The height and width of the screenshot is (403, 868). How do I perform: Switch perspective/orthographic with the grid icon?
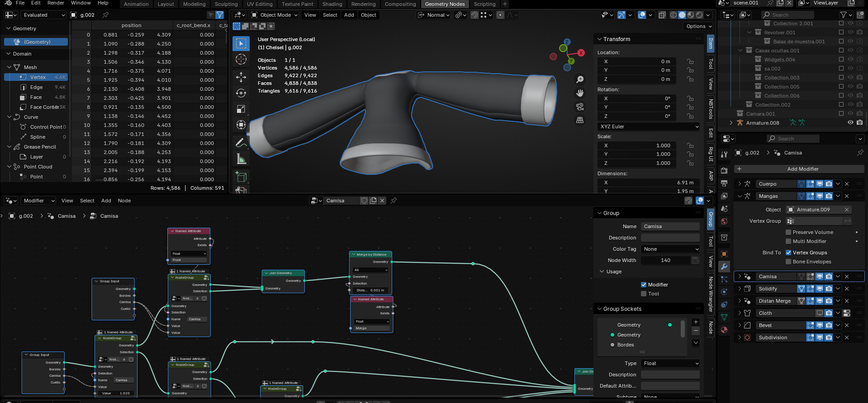pyautogui.click(x=580, y=120)
